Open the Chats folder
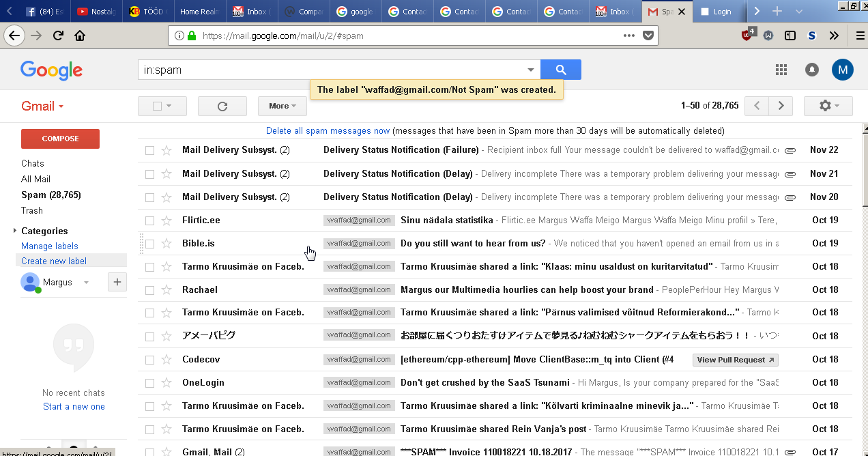This screenshot has height=456, width=868. click(33, 163)
